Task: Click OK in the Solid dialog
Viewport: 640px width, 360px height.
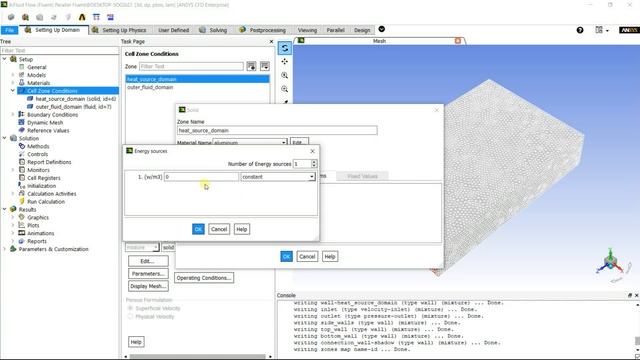Action: tap(287, 256)
